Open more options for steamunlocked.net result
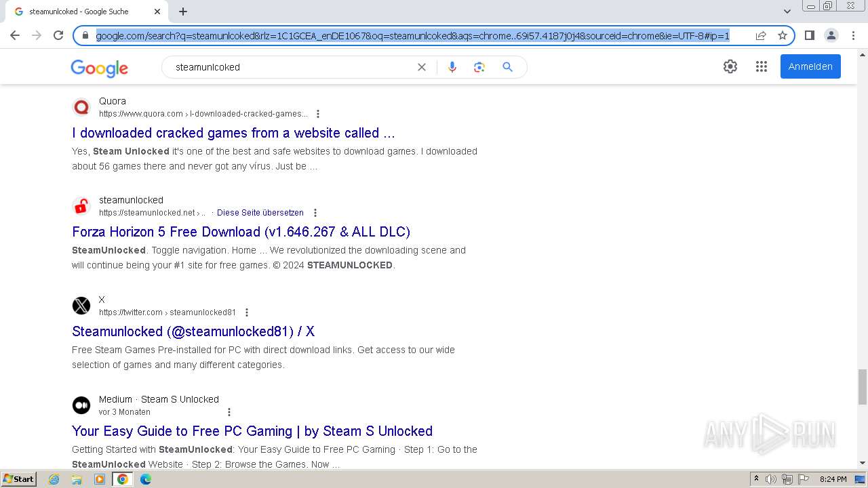The image size is (868, 488). (315, 213)
